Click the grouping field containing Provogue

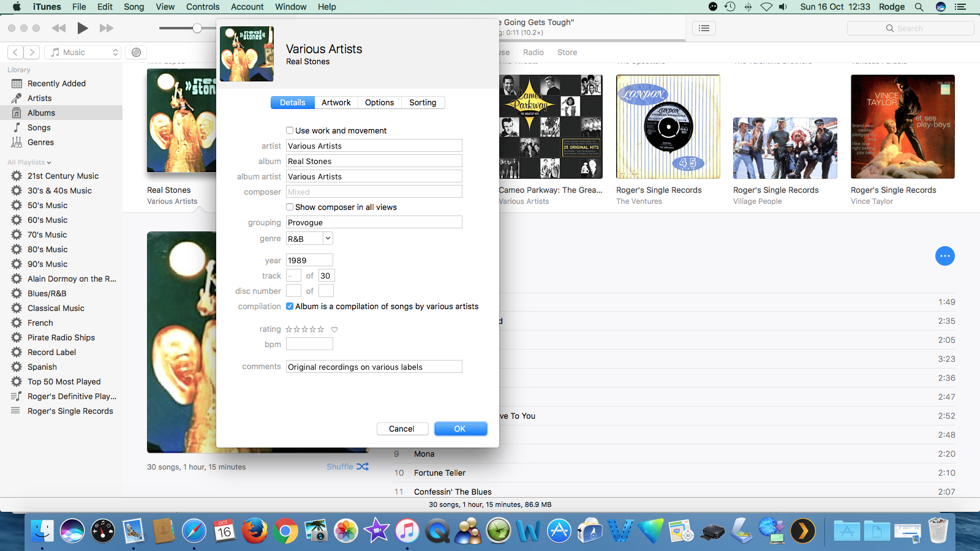[x=374, y=222]
